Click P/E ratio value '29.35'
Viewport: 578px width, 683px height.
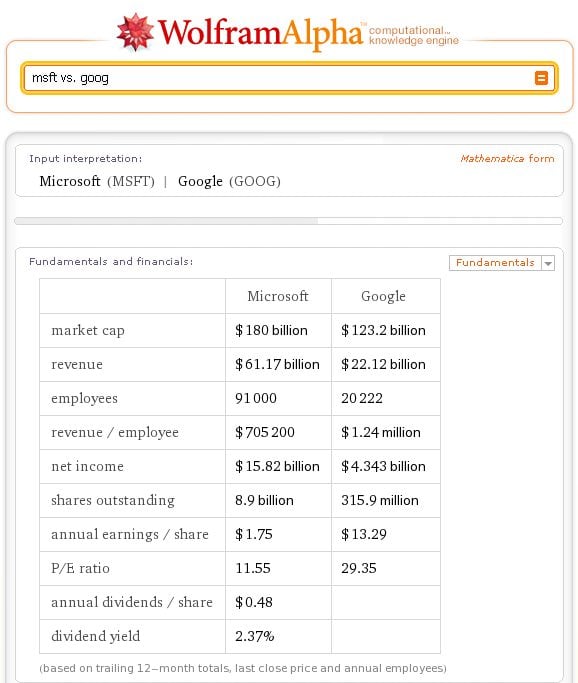[359, 568]
